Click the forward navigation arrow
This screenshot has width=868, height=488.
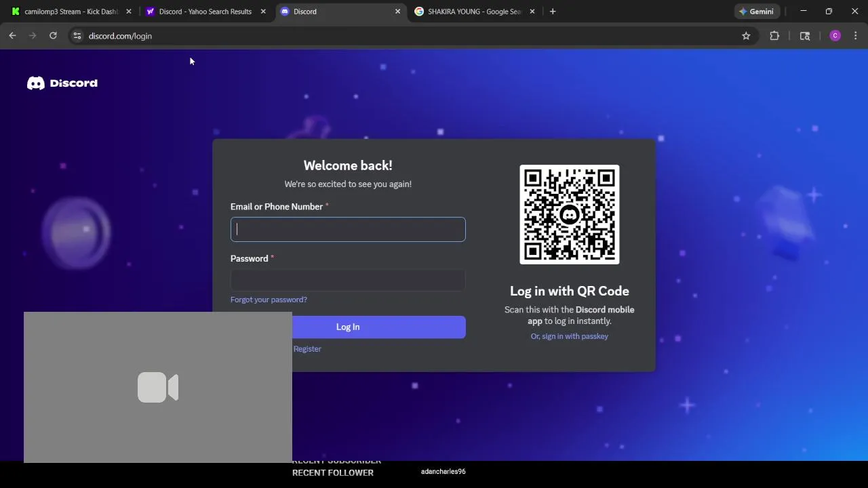click(33, 36)
